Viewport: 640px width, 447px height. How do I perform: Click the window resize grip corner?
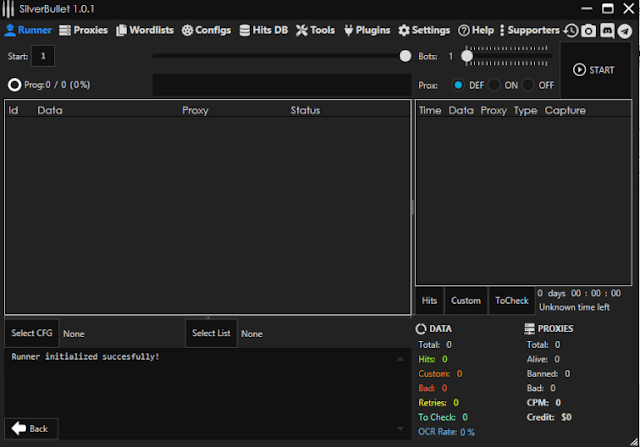634,442
